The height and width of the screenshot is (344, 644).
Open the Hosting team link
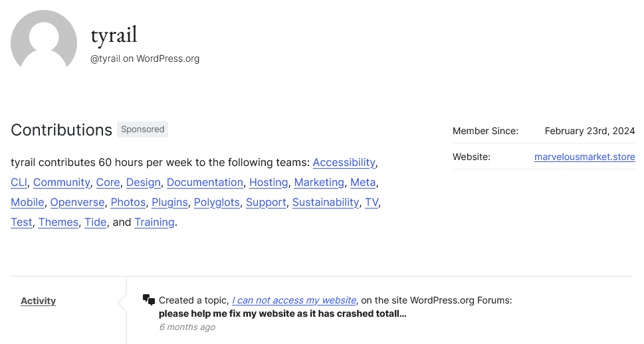coord(268,182)
